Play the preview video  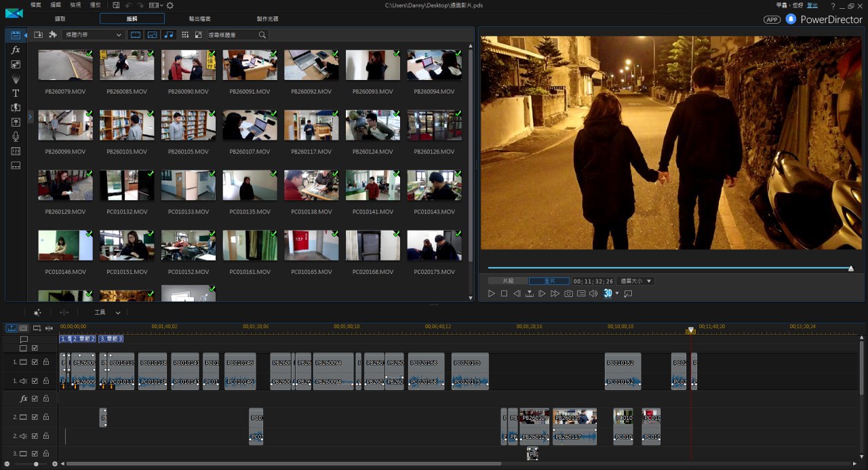pyautogui.click(x=492, y=294)
